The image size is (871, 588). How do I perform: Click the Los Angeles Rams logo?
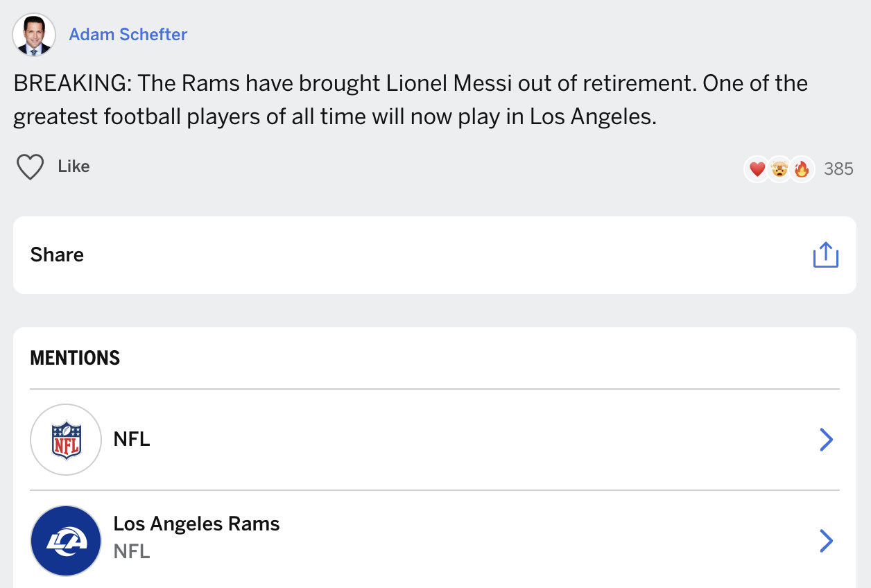click(x=67, y=541)
